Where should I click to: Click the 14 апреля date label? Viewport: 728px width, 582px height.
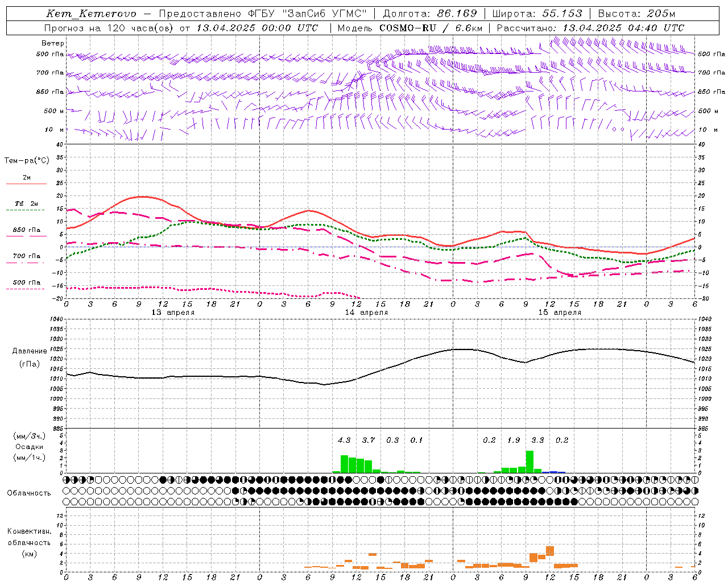(x=366, y=313)
